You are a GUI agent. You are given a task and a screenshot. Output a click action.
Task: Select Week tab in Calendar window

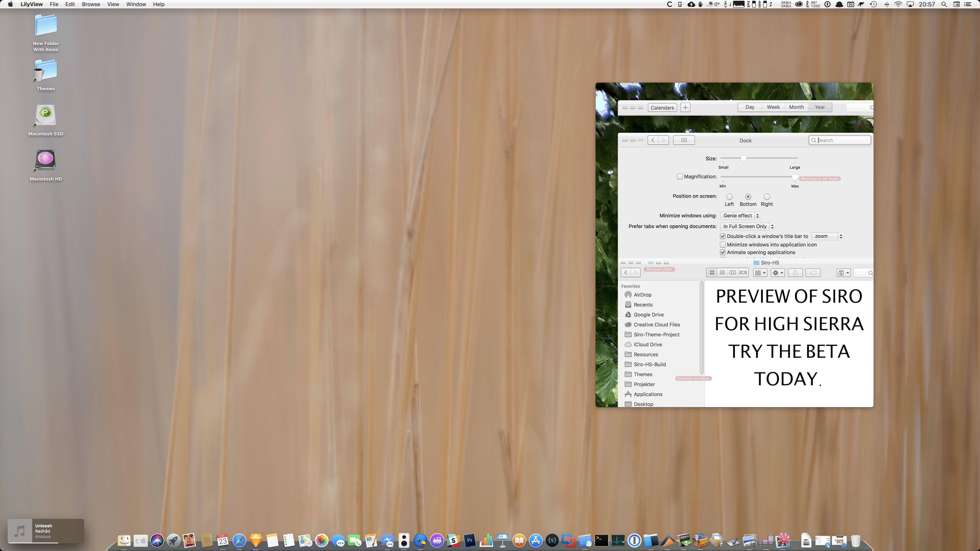(x=773, y=107)
